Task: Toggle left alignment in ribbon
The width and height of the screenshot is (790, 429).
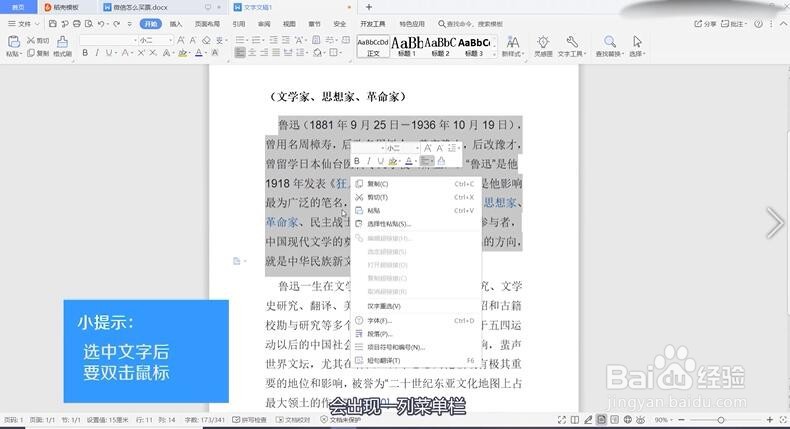Action: 240,52
